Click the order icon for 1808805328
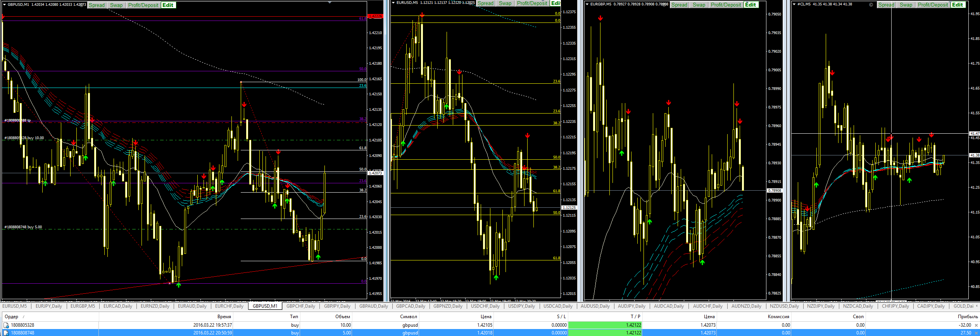This screenshot has height=336, width=980. tap(6, 325)
